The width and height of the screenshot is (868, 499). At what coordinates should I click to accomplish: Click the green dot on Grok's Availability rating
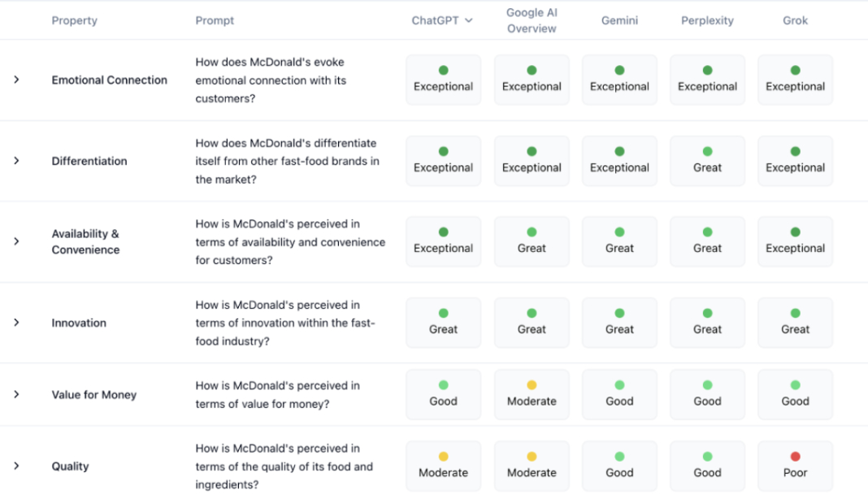click(x=795, y=233)
